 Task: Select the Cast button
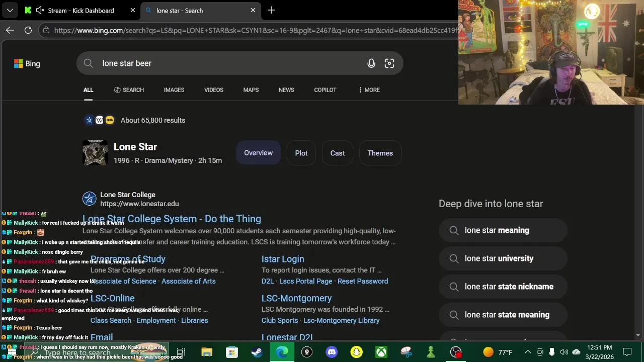pos(338,153)
